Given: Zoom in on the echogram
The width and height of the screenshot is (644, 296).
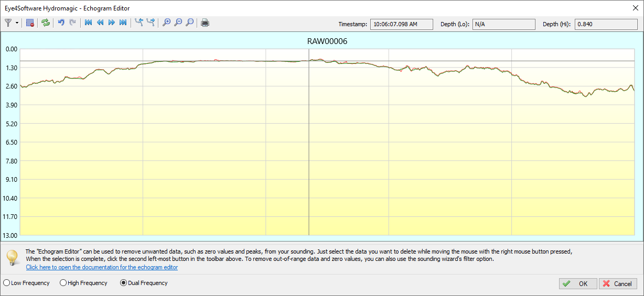Looking at the screenshot, I should click(x=166, y=23).
